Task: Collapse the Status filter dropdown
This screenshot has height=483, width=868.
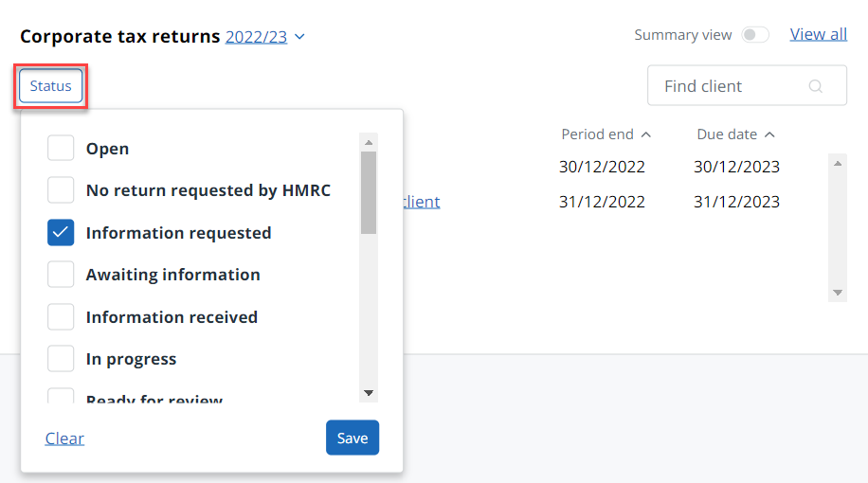Action: [50, 86]
